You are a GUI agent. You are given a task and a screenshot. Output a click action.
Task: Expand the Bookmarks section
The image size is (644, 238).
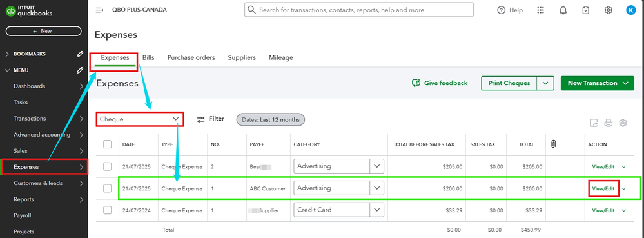7,54
